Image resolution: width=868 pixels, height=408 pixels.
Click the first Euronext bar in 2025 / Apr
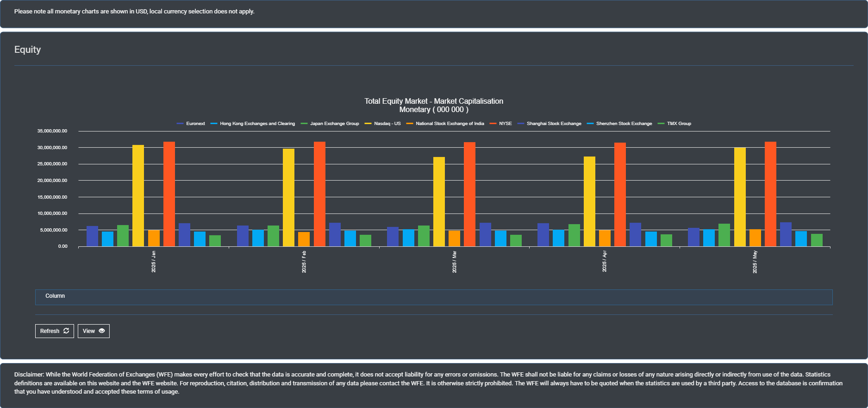point(543,235)
